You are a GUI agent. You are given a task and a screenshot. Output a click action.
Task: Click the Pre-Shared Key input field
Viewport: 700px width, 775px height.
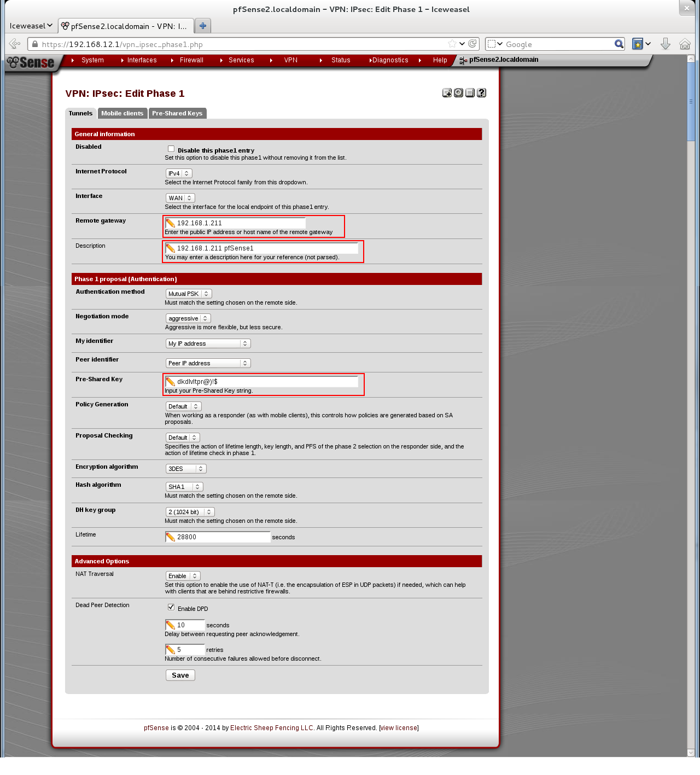point(266,382)
